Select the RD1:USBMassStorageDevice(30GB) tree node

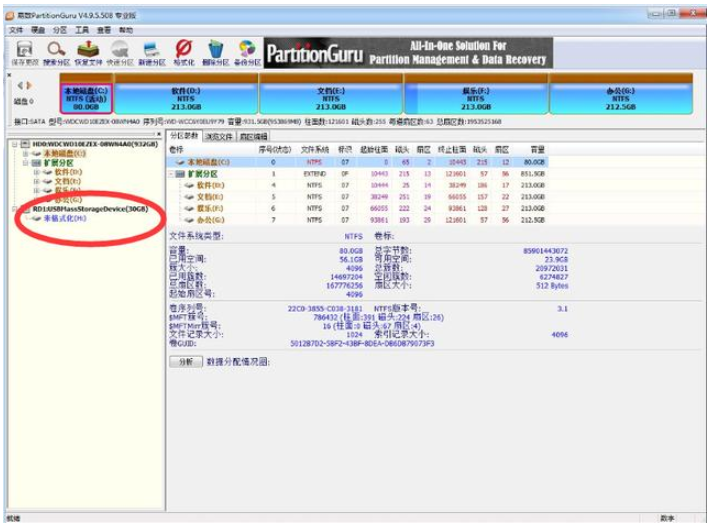[x=91, y=209]
